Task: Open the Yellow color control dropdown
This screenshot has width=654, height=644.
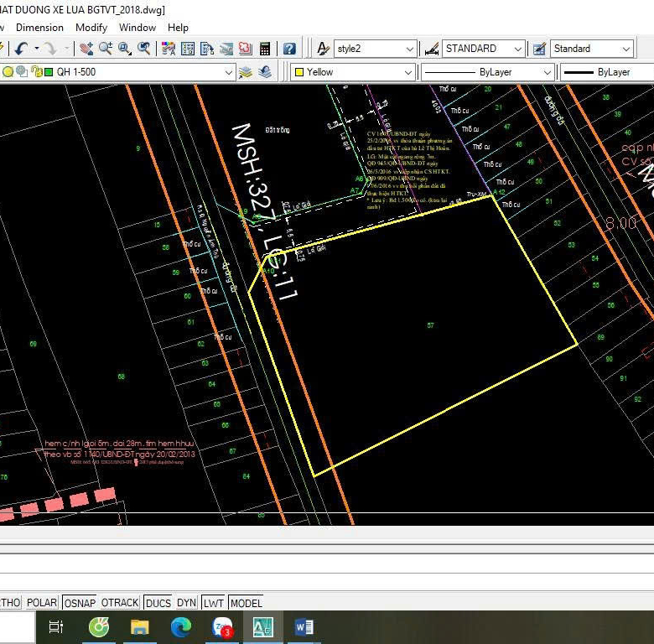Action: [409, 72]
